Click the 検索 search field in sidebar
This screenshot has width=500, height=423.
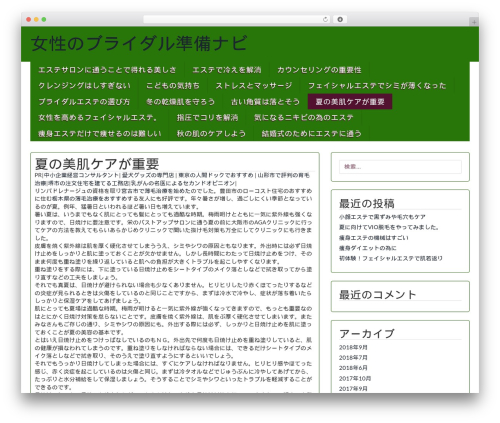click(x=400, y=167)
